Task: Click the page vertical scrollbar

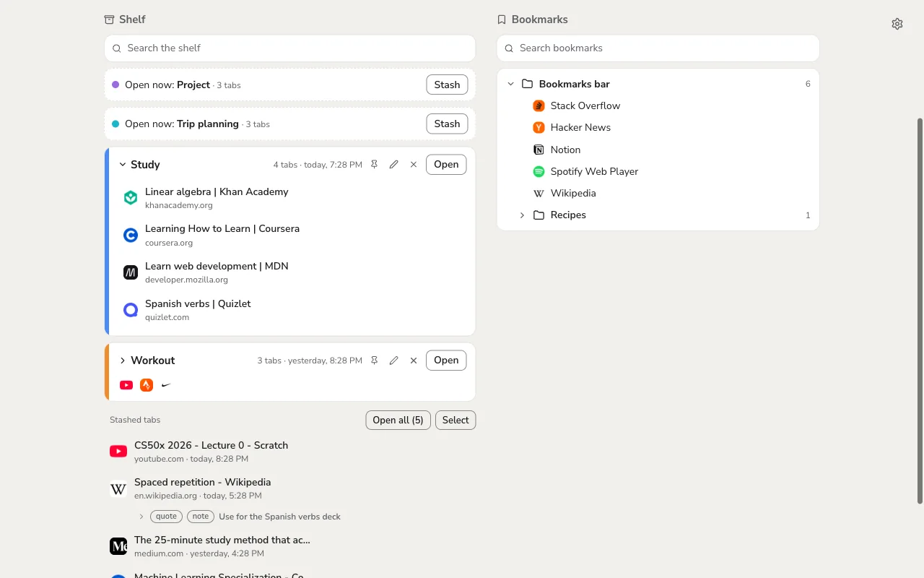Action: point(920,311)
